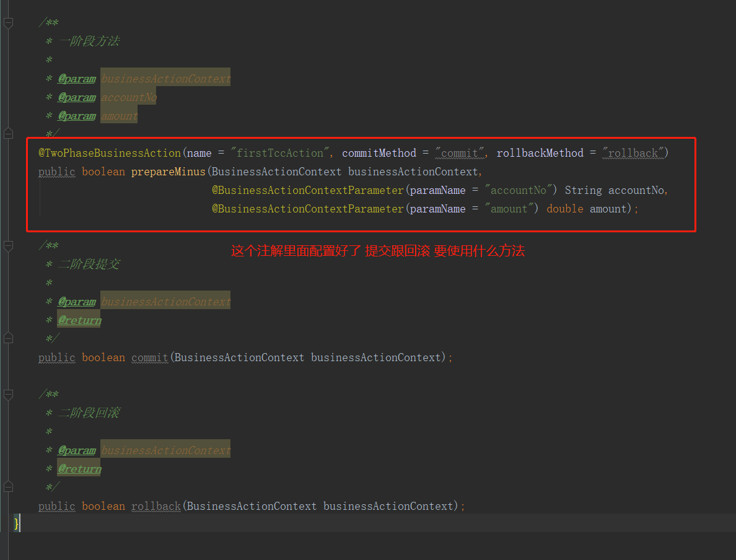Click the commit method declaration name

pos(150,357)
